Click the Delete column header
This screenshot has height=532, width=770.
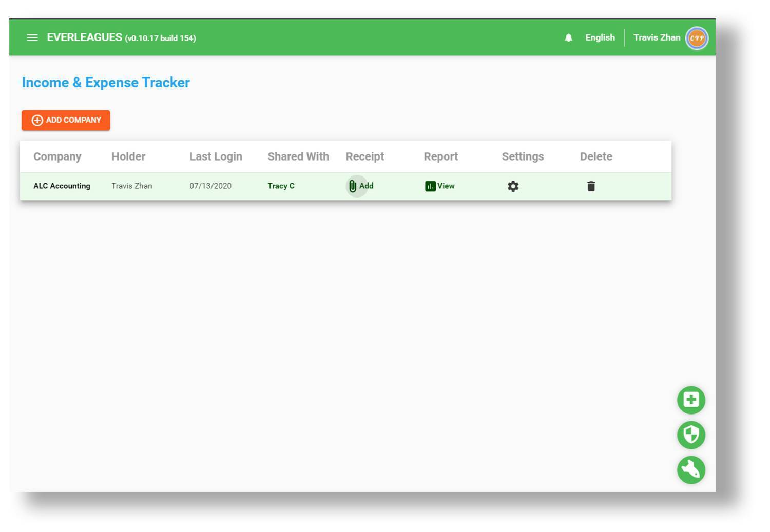[596, 156]
